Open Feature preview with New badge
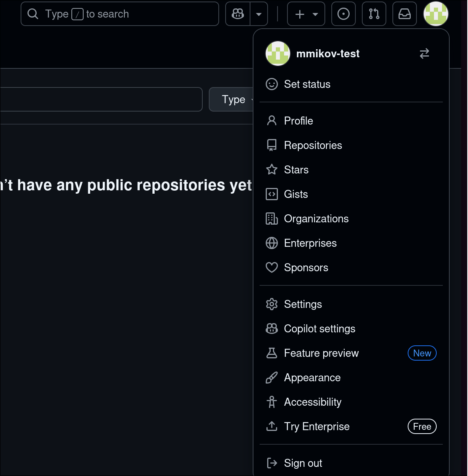This screenshot has width=468, height=476. 321,353
